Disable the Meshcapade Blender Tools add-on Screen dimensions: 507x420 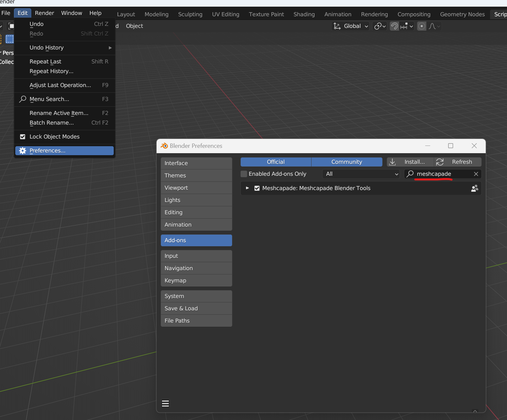coord(257,188)
